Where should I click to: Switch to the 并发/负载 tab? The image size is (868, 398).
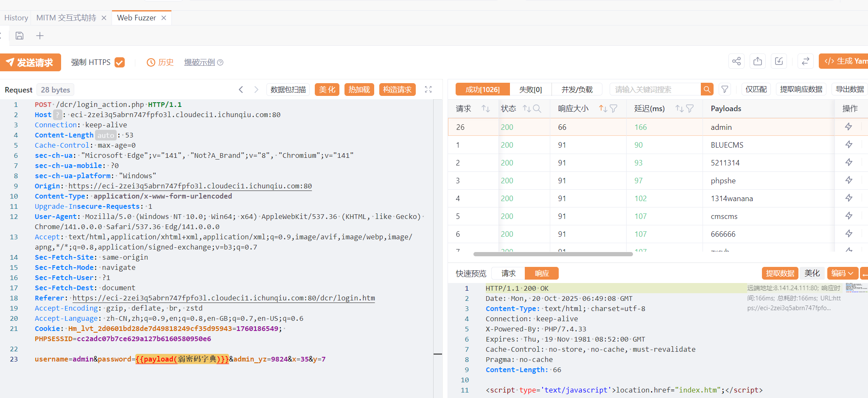pos(577,90)
